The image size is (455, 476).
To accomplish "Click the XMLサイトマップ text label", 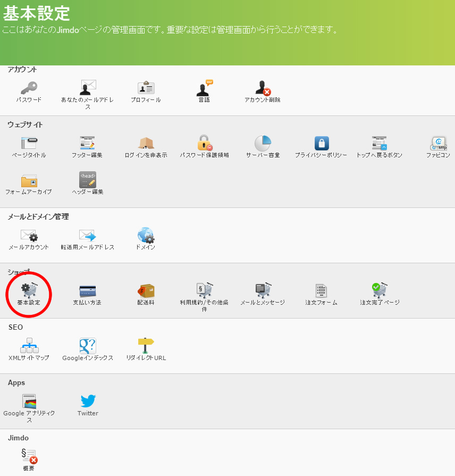I will point(29,358).
